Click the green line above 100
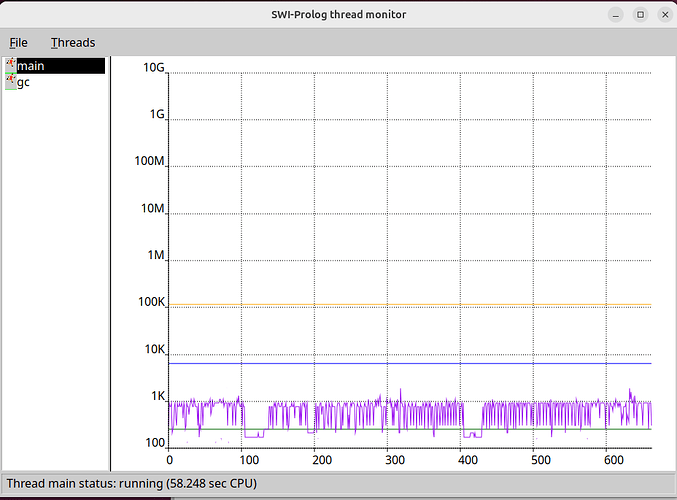Image resolution: width=677 pixels, height=500 pixels. 410,429
